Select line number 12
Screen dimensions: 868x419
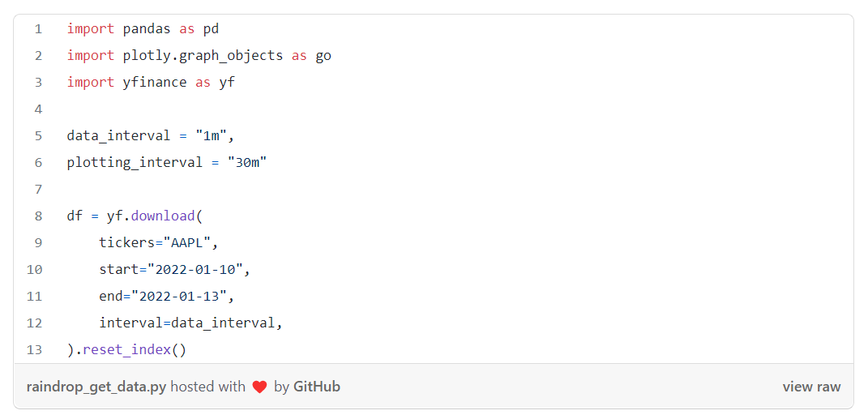(34, 323)
